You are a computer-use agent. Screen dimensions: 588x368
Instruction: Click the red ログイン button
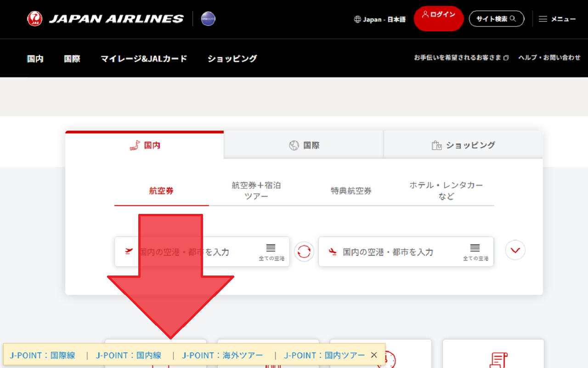438,18
